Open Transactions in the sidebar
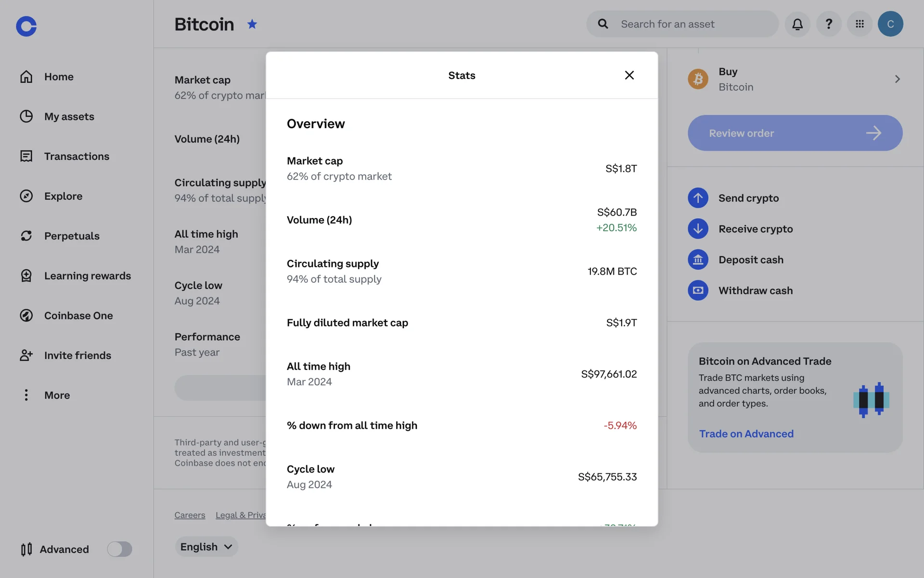924x578 pixels. 77,157
